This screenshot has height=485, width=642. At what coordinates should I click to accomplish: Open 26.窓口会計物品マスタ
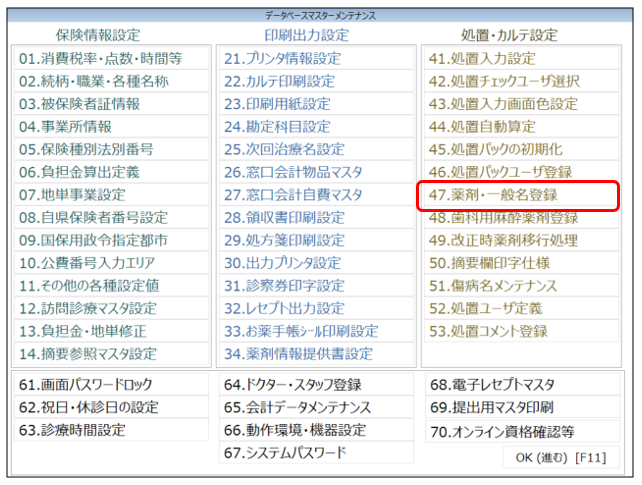tap(293, 172)
